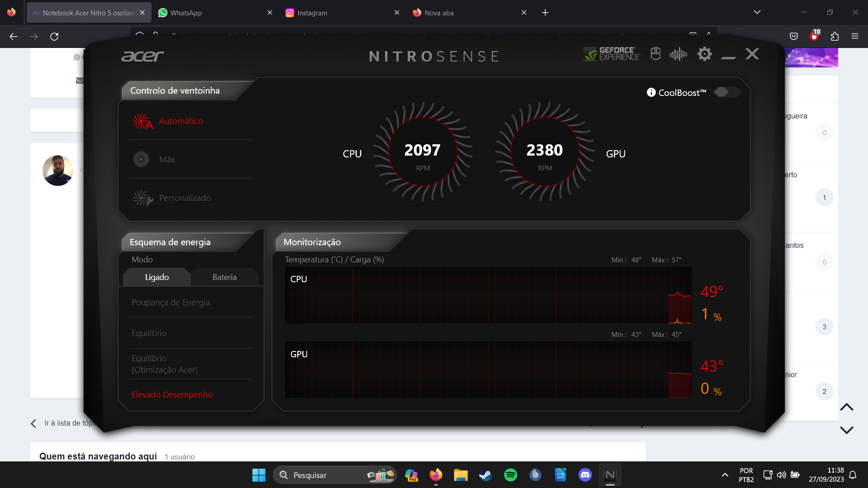This screenshot has width=868, height=488.
Task: Click the page scroll-down chevron
Action: (846, 430)
